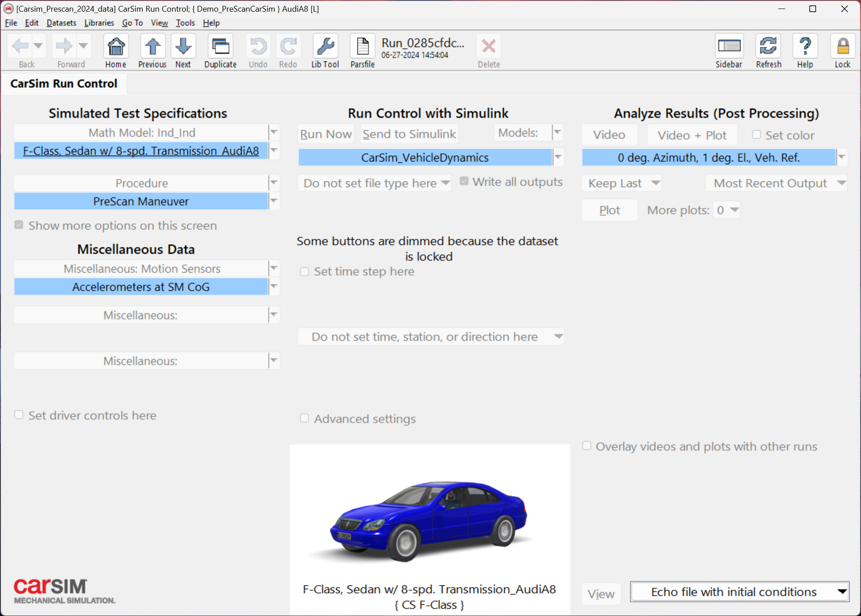Go to Next dataset
This screenshot has height=616, width=861.
[x=183, y=46]
